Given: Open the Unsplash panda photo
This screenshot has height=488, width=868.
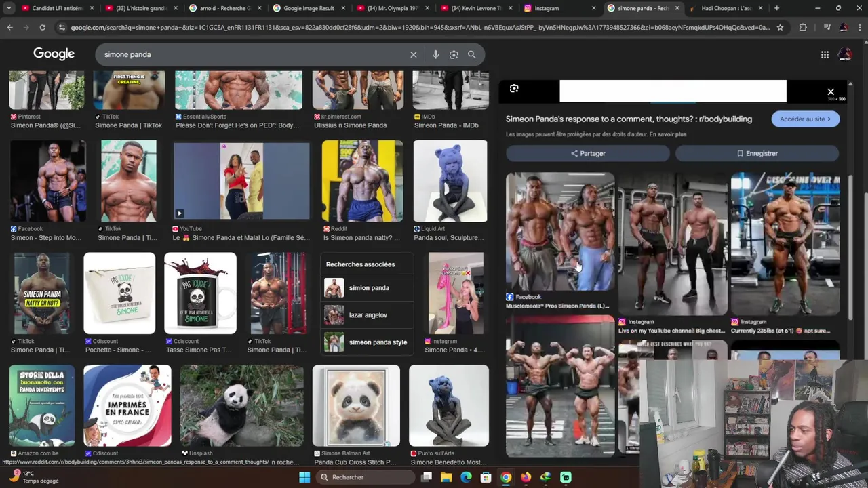Looking at the screenshot, I should (242, 406).
